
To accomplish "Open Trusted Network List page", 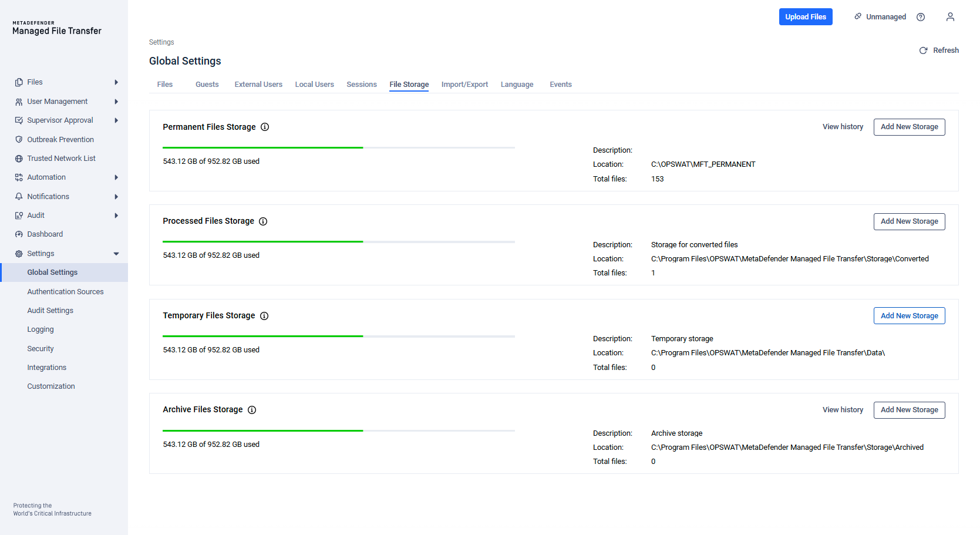I will 61,159.
